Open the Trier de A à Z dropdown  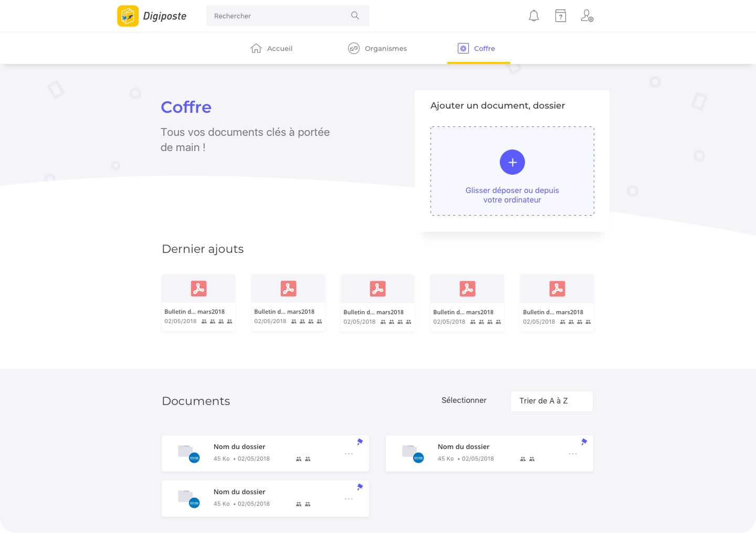(x=551, y=401)
